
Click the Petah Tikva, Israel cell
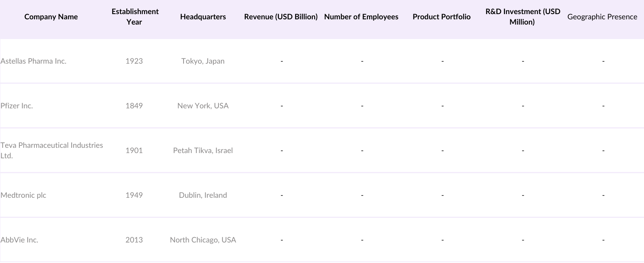(203, 151)
